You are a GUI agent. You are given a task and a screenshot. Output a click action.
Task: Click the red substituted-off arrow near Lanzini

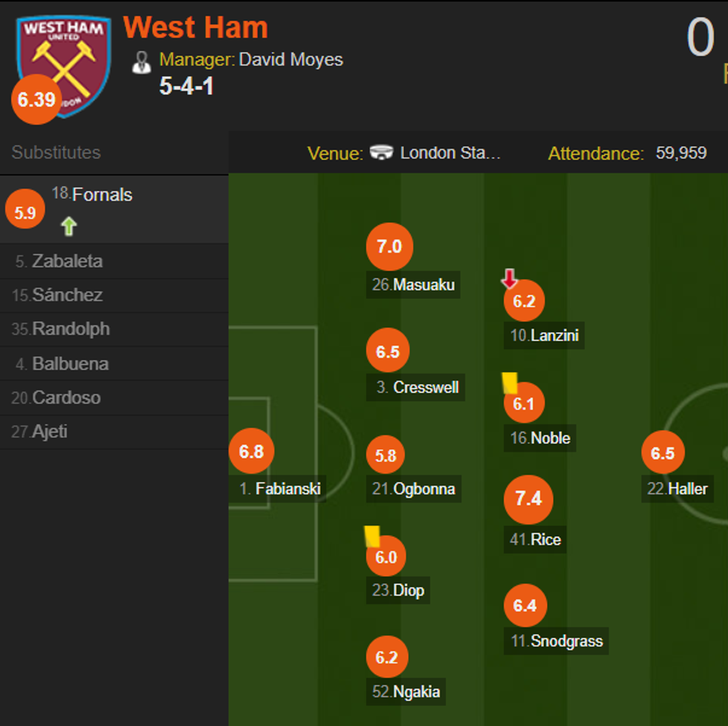coord(509,279)
